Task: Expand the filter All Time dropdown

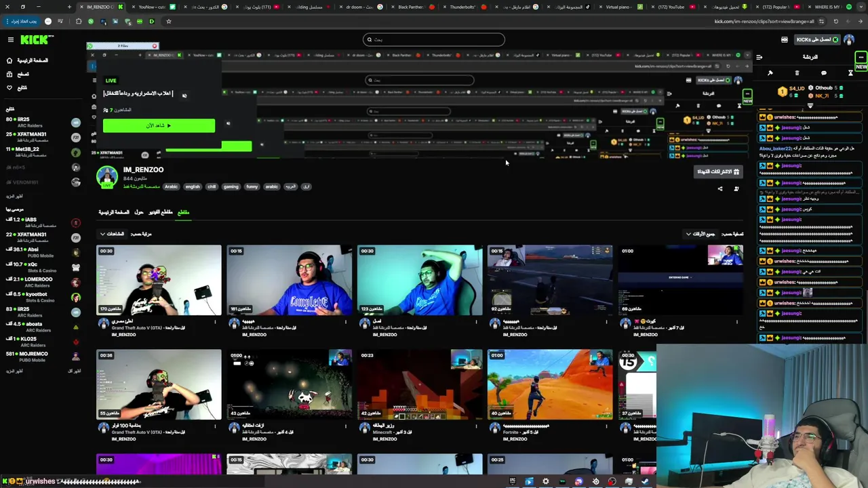Action: 701,234
